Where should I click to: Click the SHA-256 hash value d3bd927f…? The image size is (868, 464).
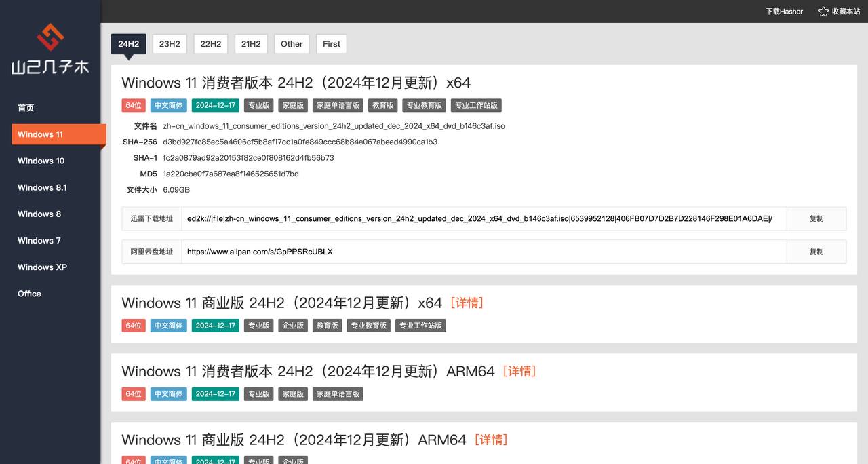pos(300,142)
